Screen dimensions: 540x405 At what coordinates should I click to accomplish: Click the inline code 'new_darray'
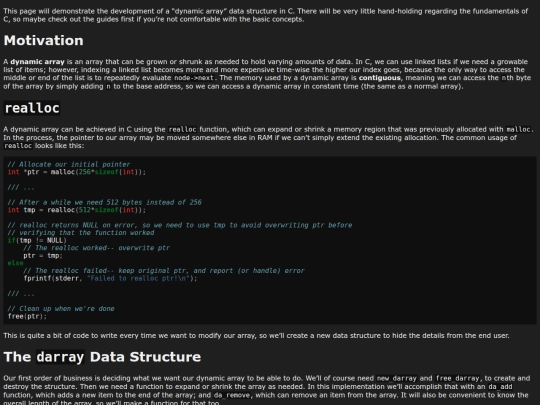click(x=397, y=378)
